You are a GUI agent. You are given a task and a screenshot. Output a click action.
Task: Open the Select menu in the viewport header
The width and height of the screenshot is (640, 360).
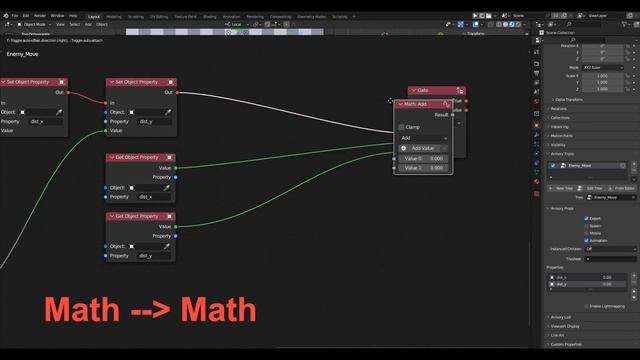point(74,24)
